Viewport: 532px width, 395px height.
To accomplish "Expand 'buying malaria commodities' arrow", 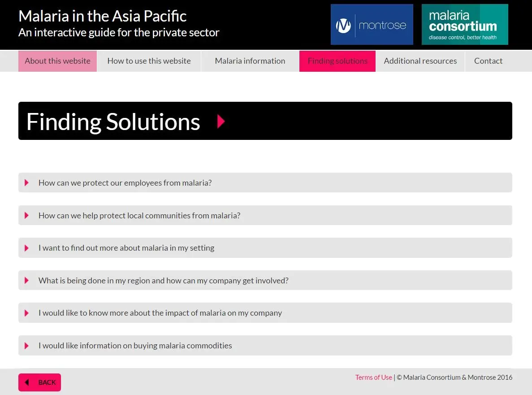I will tap(26, 346).
